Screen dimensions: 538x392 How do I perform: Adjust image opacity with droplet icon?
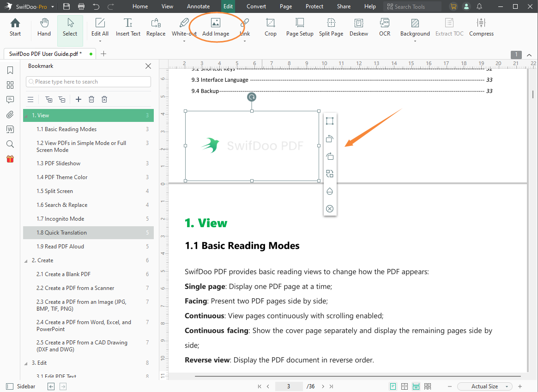pos(330,191)
